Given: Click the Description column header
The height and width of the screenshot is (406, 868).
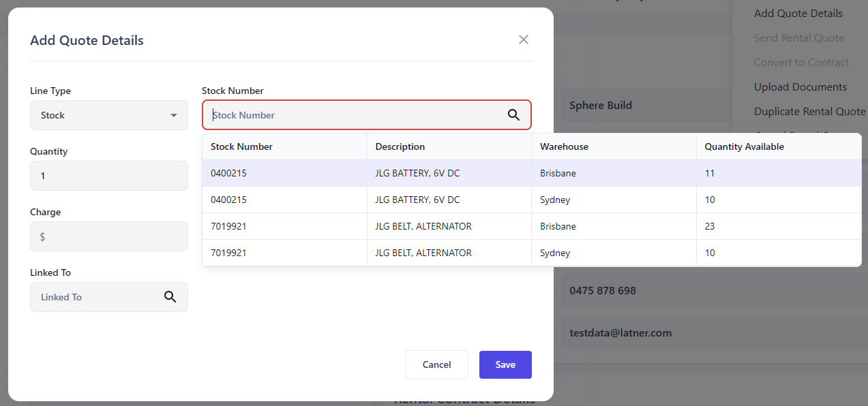Looking at the screenshot, I should 400,146.
